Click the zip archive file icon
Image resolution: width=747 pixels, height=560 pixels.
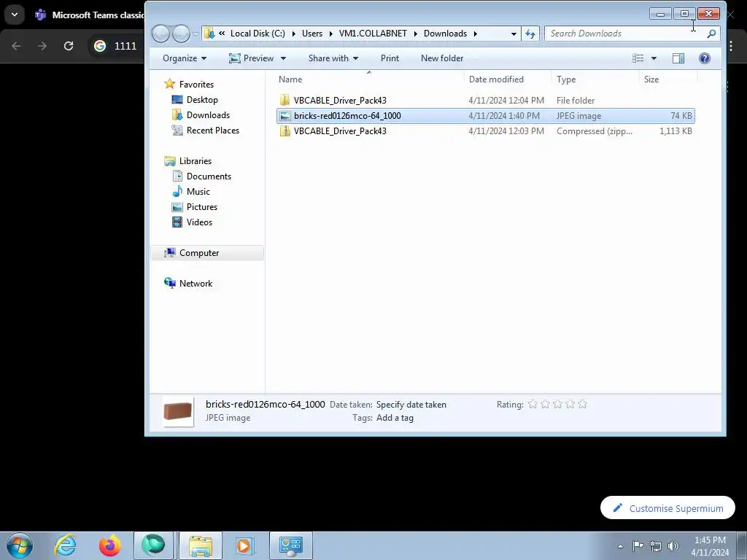[285, 131]
